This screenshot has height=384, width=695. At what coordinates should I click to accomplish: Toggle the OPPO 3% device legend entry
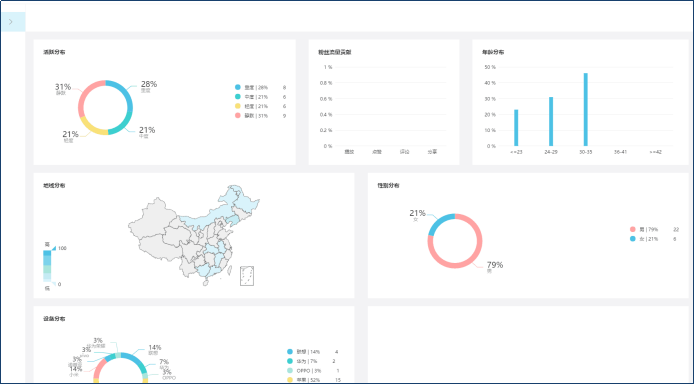[x=312, y=371]
